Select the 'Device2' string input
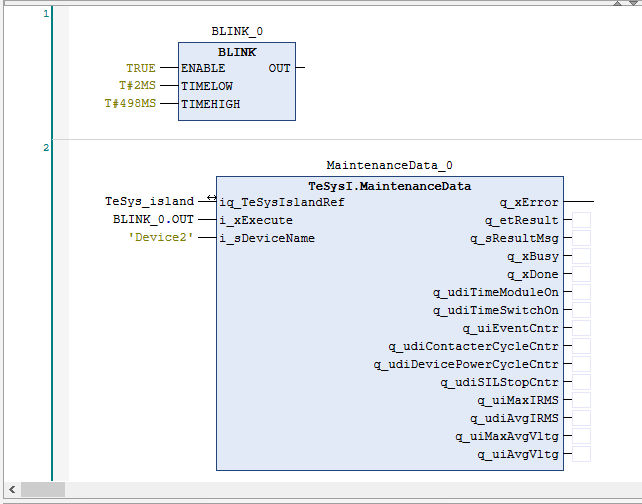 160,238
